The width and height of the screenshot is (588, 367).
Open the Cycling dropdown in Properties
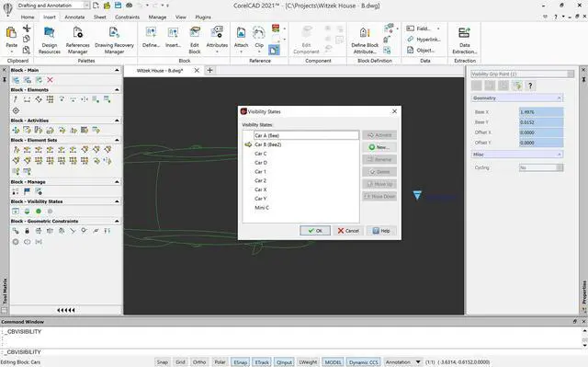pyautogui.click(x=560, y=167)
